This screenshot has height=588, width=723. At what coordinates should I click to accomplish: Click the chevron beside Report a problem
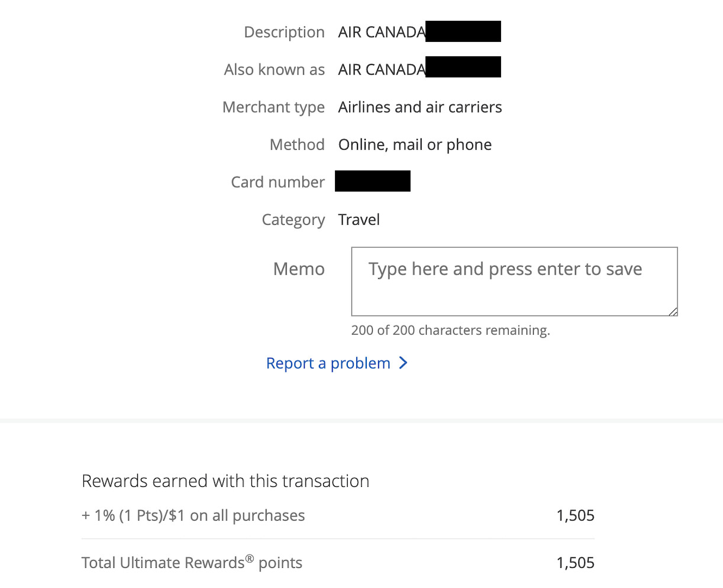[404, 363]
